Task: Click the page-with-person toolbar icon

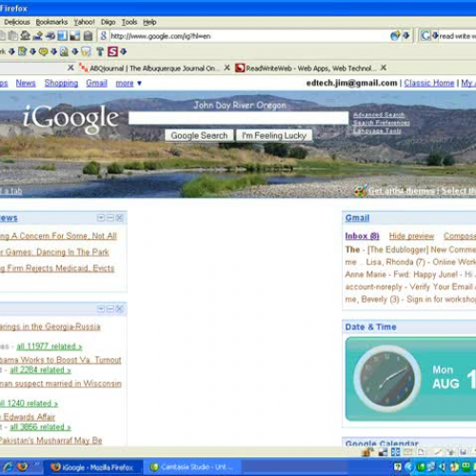Action: (x=64, y=51)
